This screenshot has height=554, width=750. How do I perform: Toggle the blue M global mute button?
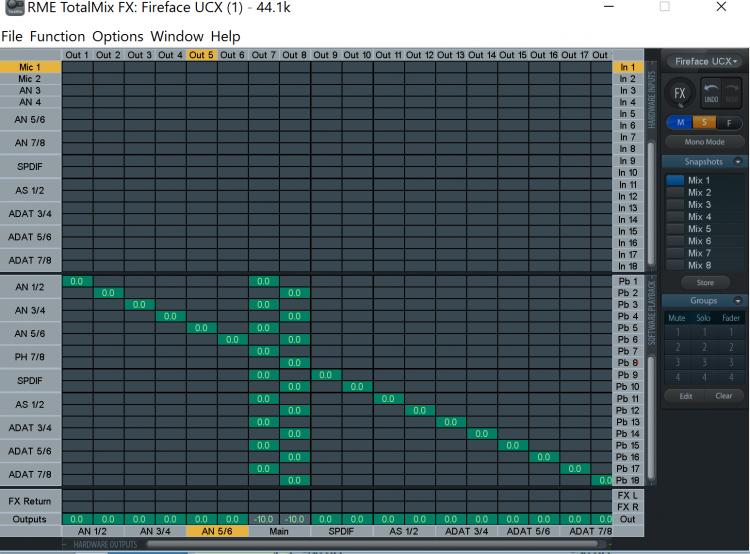click(680, 122)
